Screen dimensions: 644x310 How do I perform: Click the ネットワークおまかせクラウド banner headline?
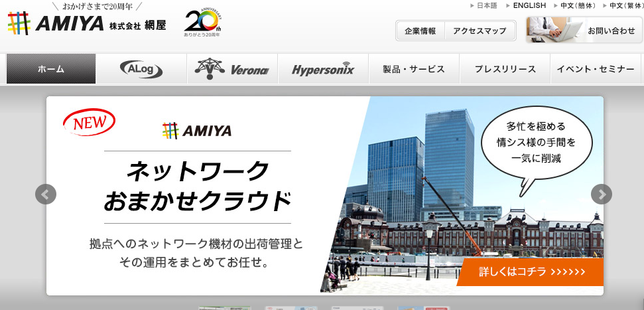click(197, 187)
